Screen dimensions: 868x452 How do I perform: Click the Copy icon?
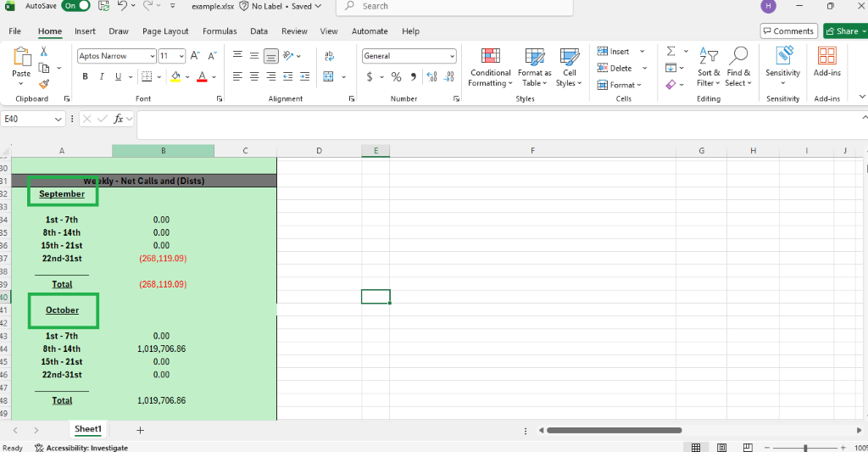(44, 68)
